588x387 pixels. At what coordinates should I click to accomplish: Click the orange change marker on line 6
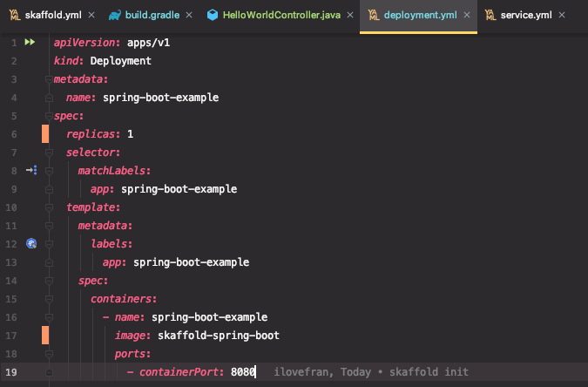pyautogui.click(x=45, y=134)
